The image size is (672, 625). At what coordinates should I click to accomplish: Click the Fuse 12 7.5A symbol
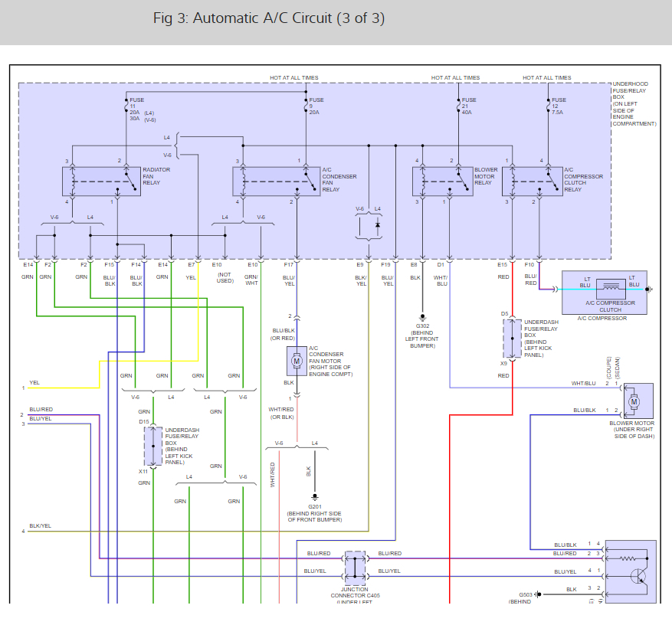tap(548, 105)
